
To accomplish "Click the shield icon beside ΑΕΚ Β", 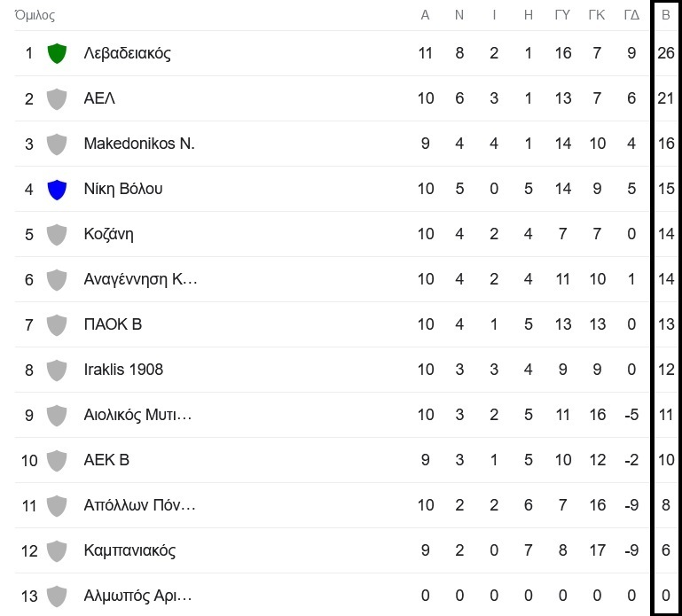I will 57,461.
